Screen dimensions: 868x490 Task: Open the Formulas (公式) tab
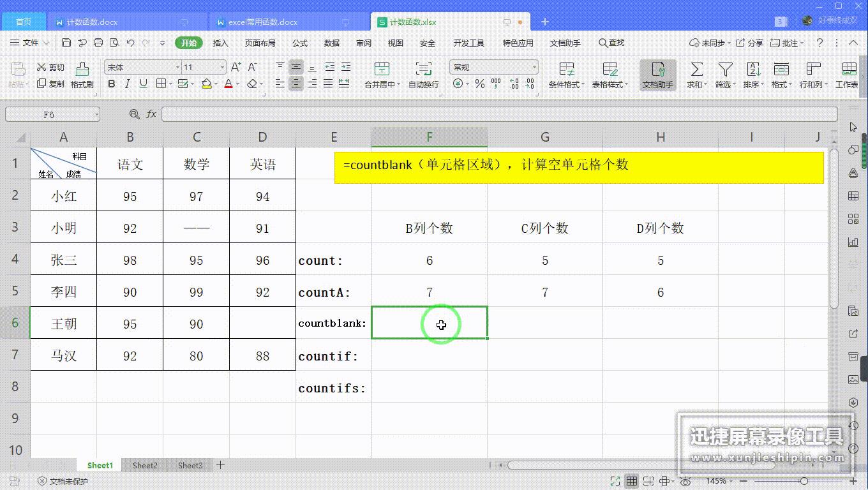[300, 43]
